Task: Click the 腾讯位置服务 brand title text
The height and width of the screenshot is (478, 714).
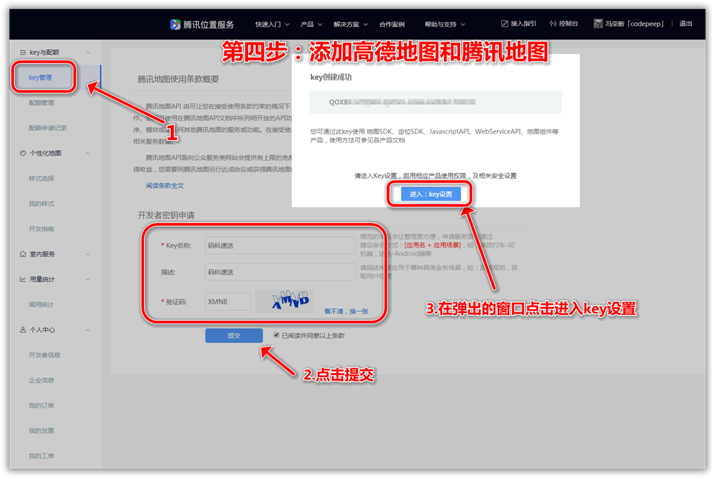Action: pos(209,25)
